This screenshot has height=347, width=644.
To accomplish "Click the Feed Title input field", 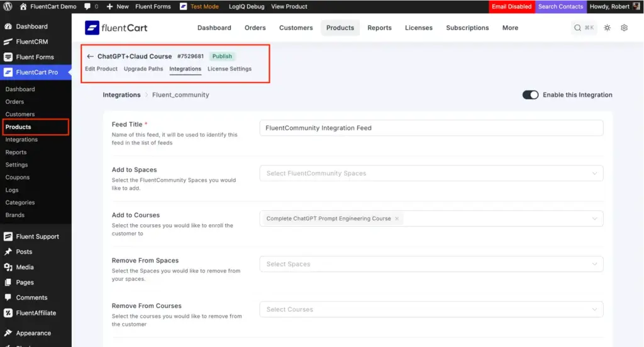I will pyautogui.click(x=431, y=128).
